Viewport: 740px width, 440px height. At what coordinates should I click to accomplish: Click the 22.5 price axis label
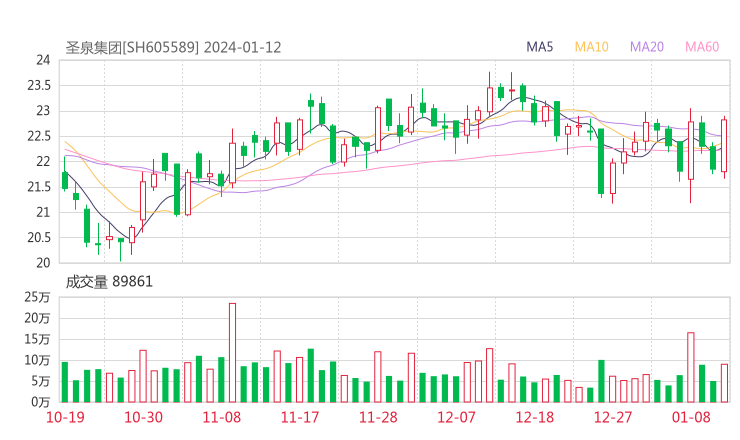39,136
